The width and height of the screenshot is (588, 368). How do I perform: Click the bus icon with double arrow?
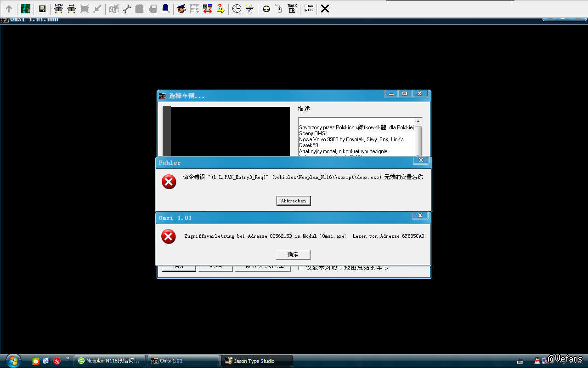tap(72, 9)
